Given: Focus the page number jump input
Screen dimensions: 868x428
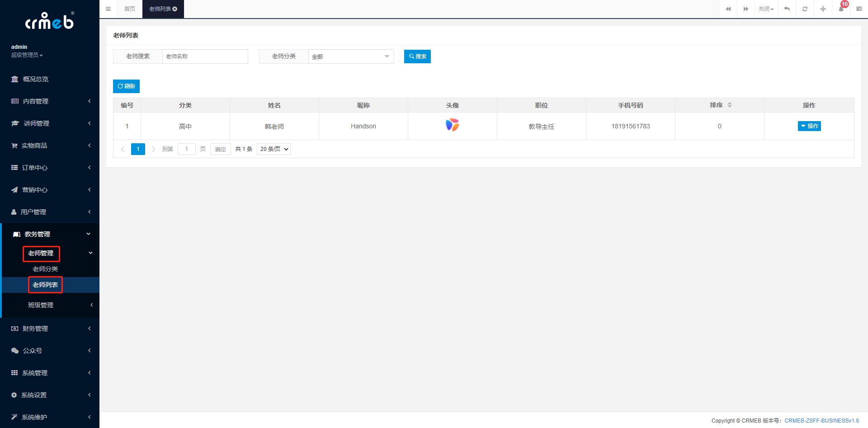Looking at the screenshot, I should click(186, 149).
